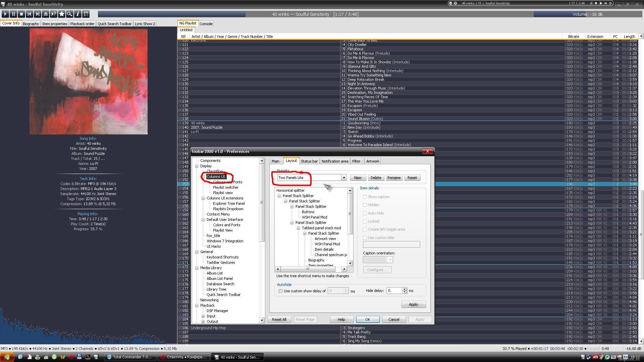Click Delete preset button
This screenshot has height=362, width=644.
[376, 178]
